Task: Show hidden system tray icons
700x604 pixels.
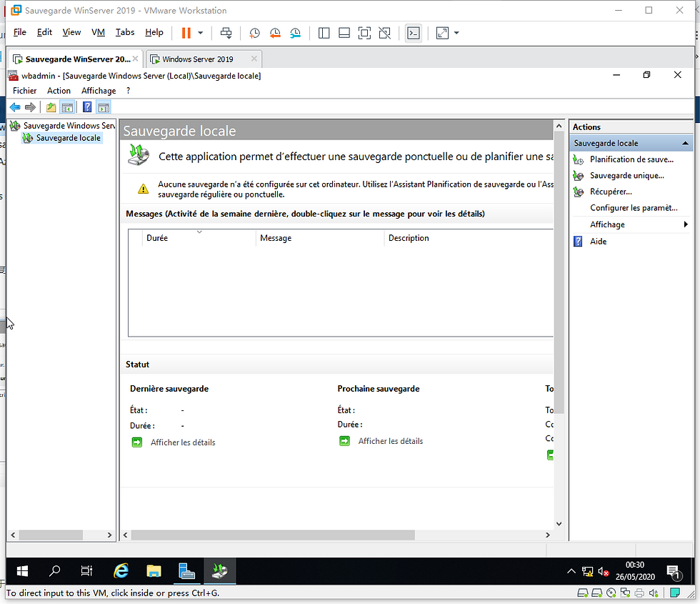Action: (571, 571)
